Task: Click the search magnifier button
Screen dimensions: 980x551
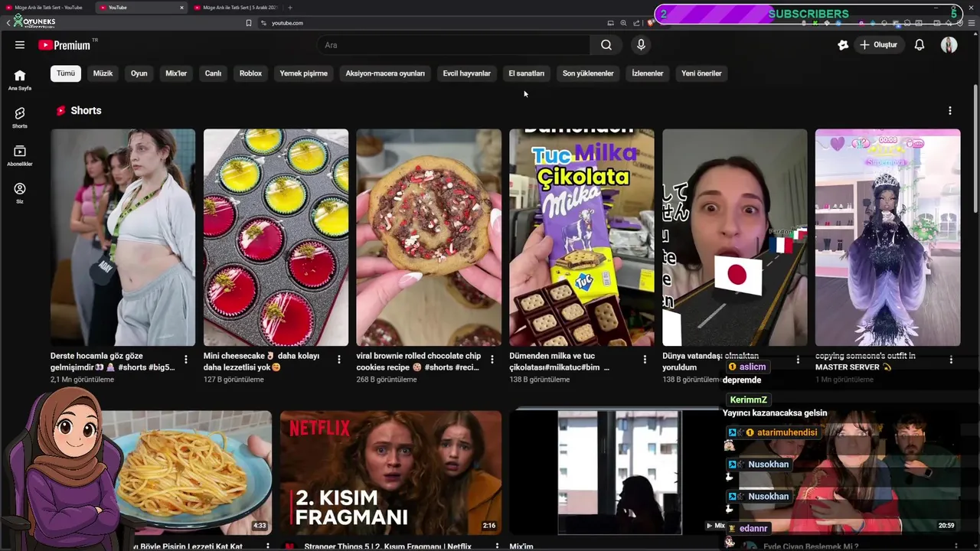Action: coord(606,45)
